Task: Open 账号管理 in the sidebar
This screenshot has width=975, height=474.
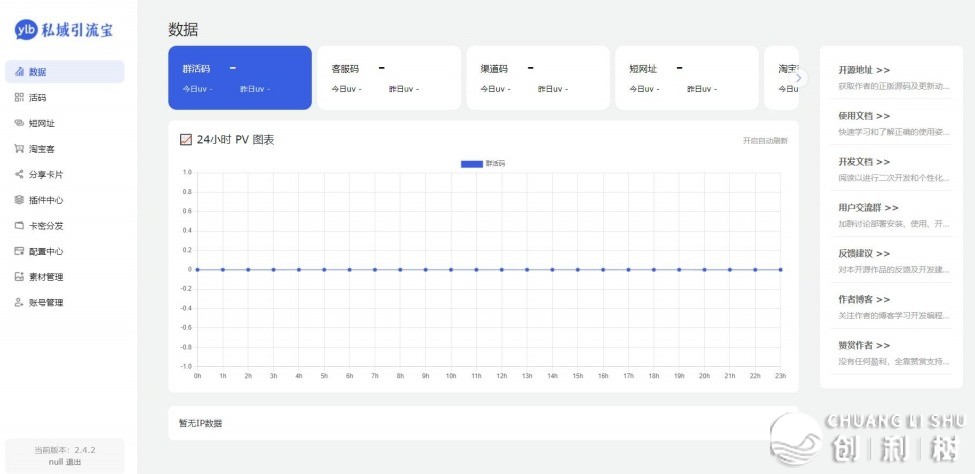Action: [x=65, y=303]
